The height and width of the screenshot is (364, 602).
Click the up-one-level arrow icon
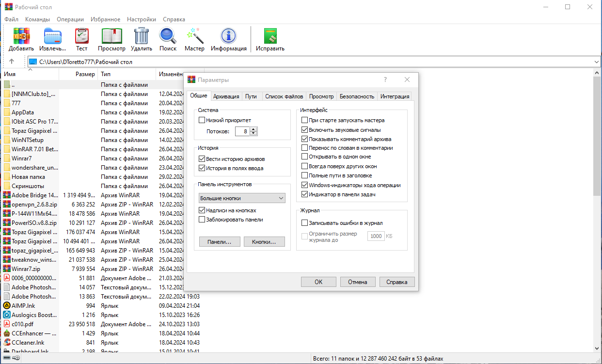(x=12, y=62)
